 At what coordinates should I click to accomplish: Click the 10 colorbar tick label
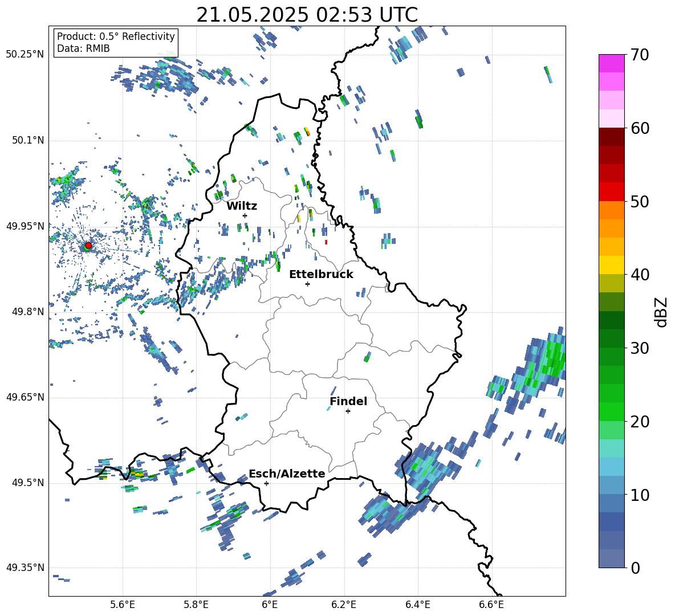[640, 495]
